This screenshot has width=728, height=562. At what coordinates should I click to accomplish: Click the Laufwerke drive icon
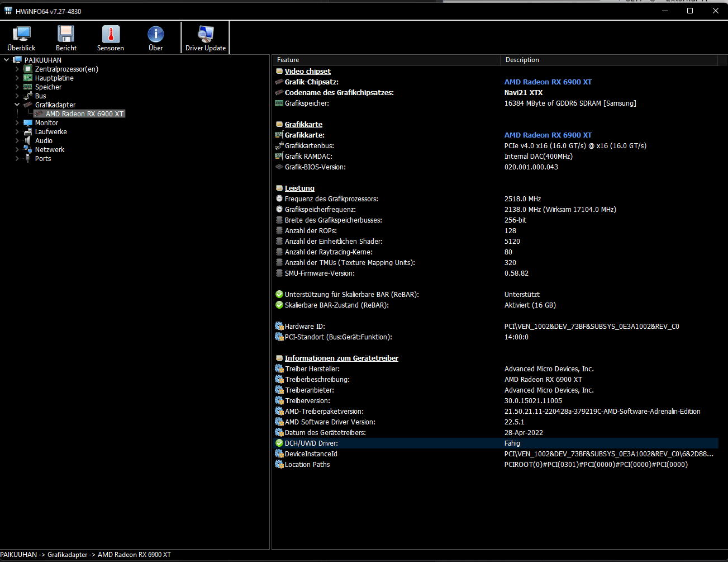(28, 131)
